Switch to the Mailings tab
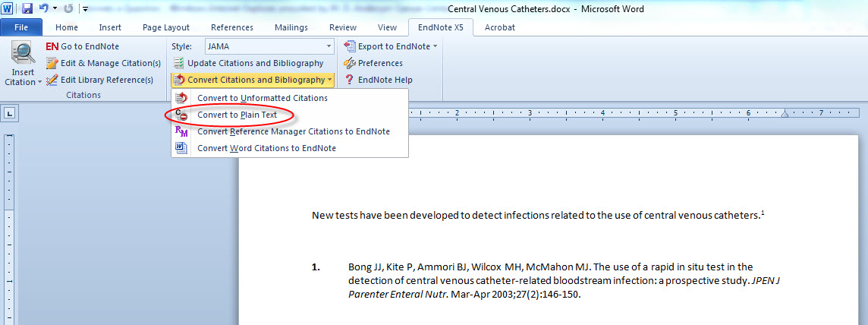 tap(291, 27)
